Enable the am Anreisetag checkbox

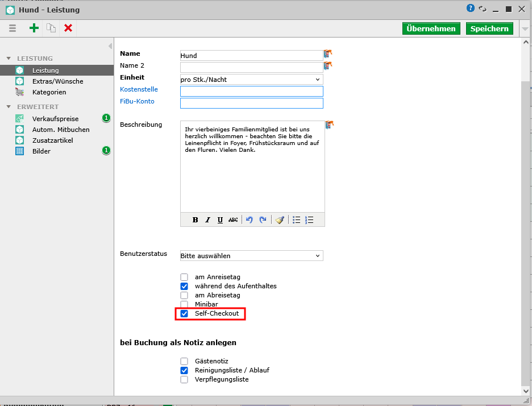point(184,277)
